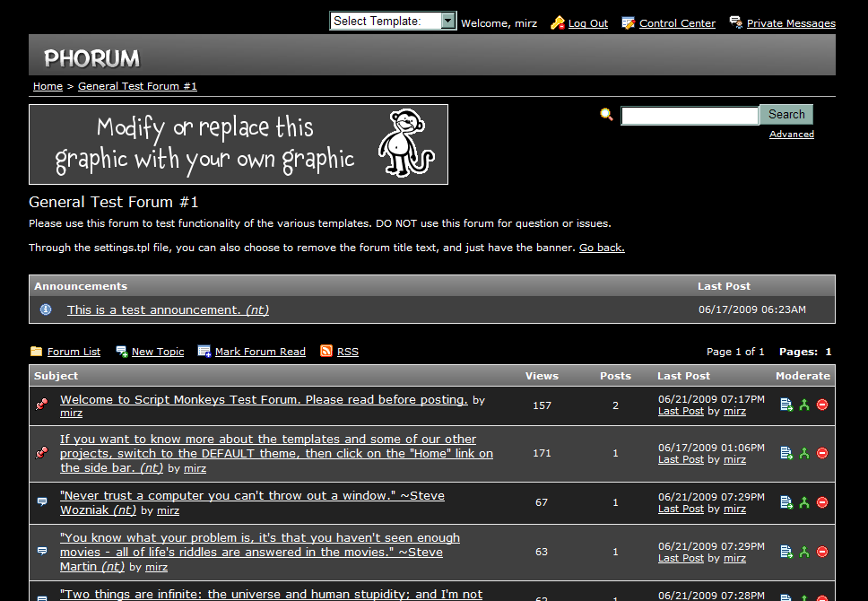Click Last Post link dated 06/21/2009 07:17PM

pos(681,412)
